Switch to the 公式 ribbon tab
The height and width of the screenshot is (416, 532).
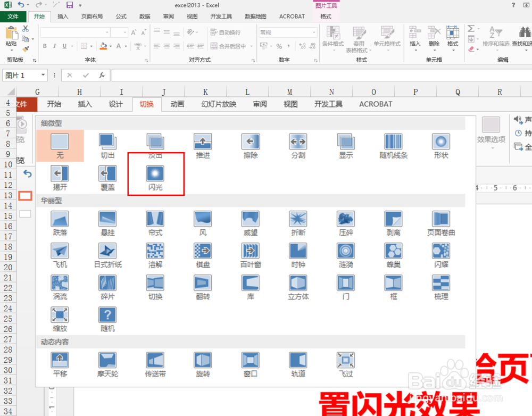(121, 16)
